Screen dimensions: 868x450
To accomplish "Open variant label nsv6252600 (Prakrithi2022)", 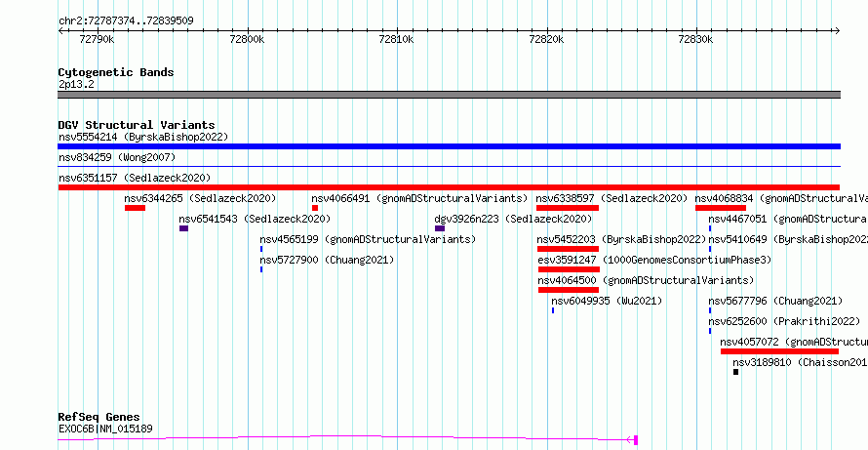I will (785, 321).
